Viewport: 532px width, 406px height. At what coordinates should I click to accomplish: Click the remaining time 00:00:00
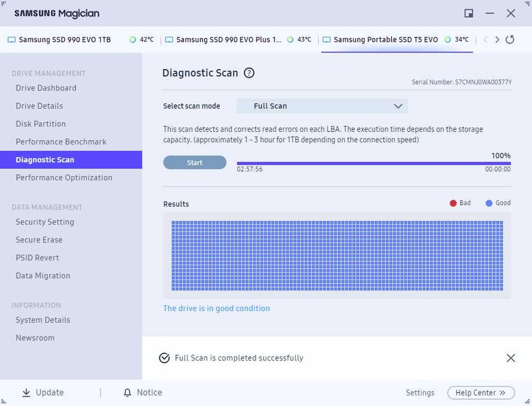(x=498, y=169)
